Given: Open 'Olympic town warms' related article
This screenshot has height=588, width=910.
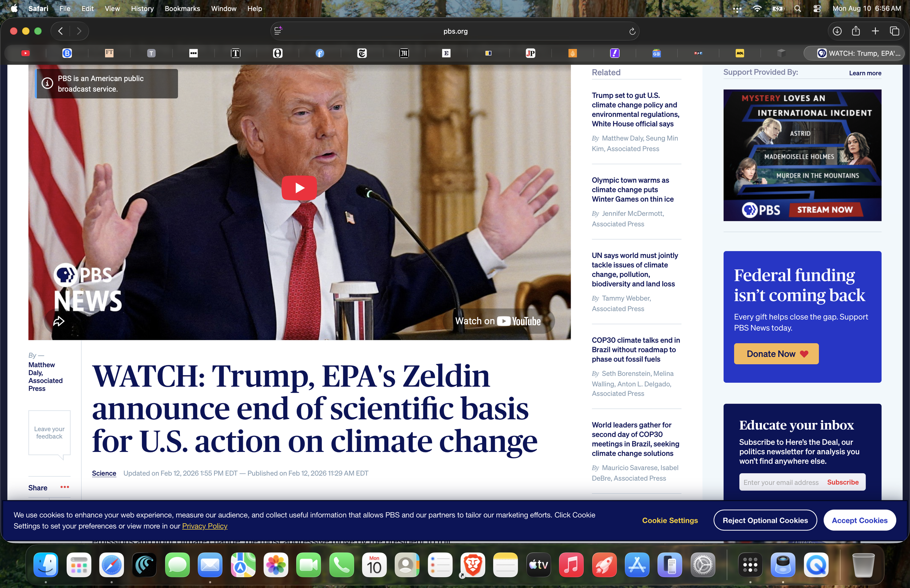Looking at the screenshot, I should coord(632,189).
